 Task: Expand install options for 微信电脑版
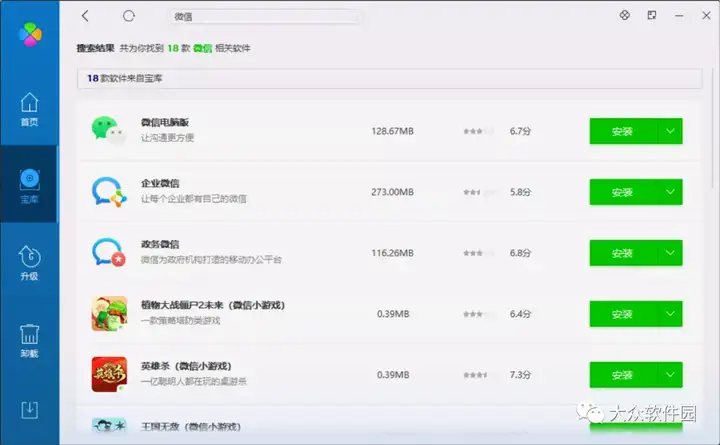tap(670, 131)
